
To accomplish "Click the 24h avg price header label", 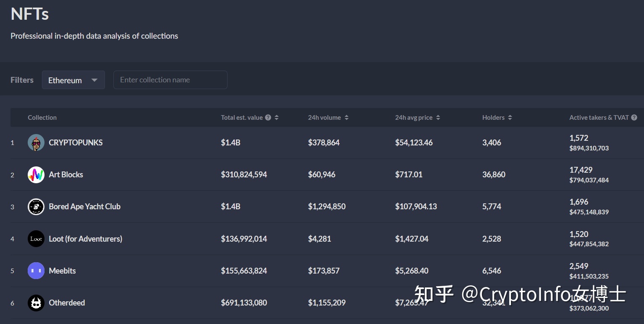I will coord(414,118).
